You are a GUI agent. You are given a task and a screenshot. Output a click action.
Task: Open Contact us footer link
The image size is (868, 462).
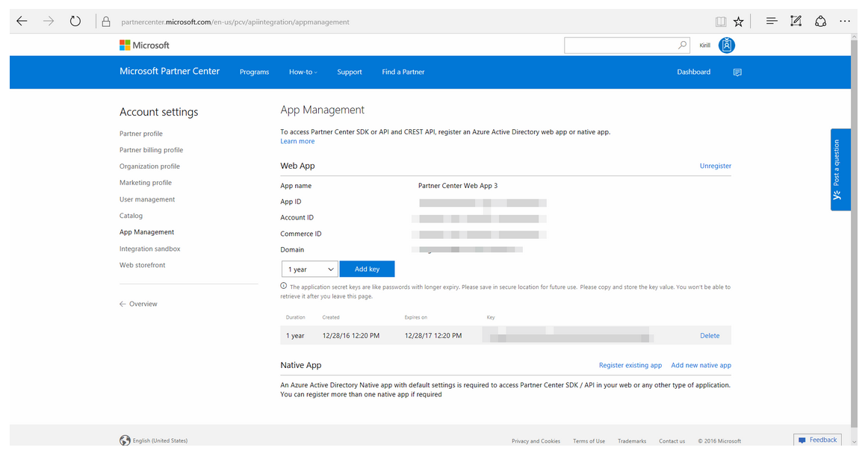tap(672, 441)
